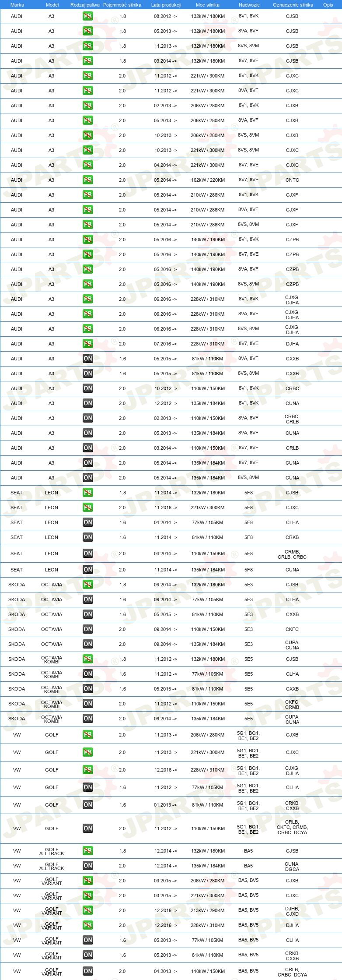Select SKODA brand in the OCTAVIA 5E3 CKFC row
342x980 pixels.
click(17, 629)
